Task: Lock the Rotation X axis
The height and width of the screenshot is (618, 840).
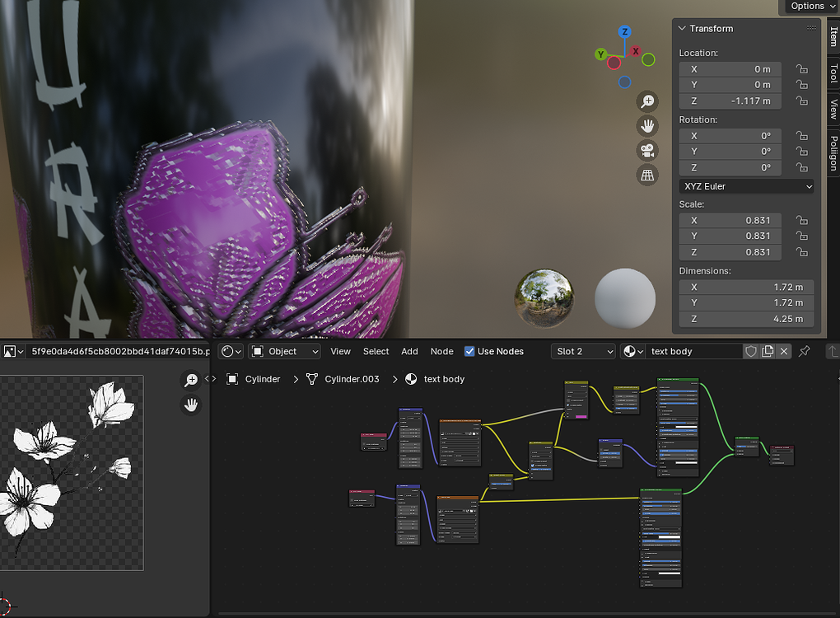Action: [801, 136]
